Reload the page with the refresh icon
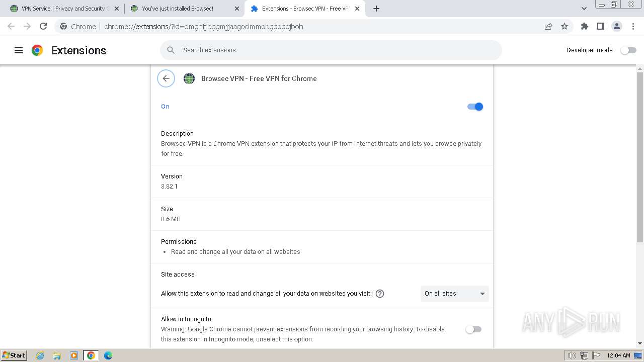Image resolution: width=644 pixels, height=362 pixels. point(43,27)
